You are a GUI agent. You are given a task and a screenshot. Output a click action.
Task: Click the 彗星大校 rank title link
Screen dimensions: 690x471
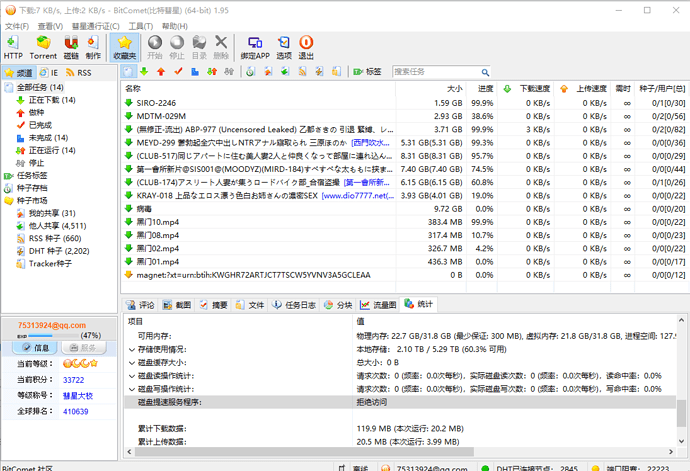click(x=78, y=396)
